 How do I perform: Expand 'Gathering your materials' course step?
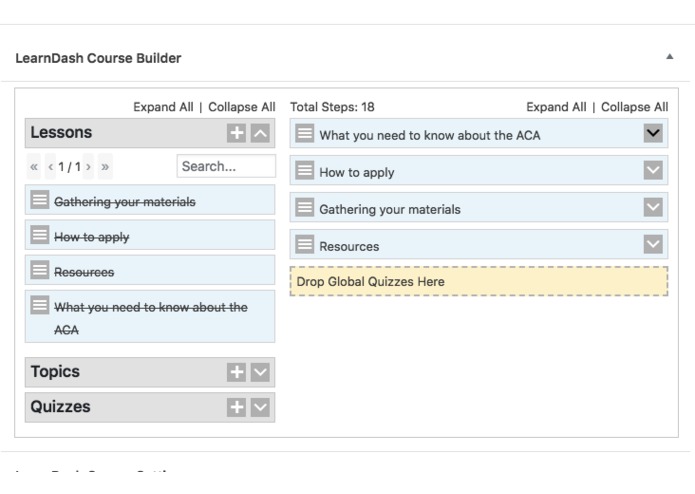click(x=654, y=208)
